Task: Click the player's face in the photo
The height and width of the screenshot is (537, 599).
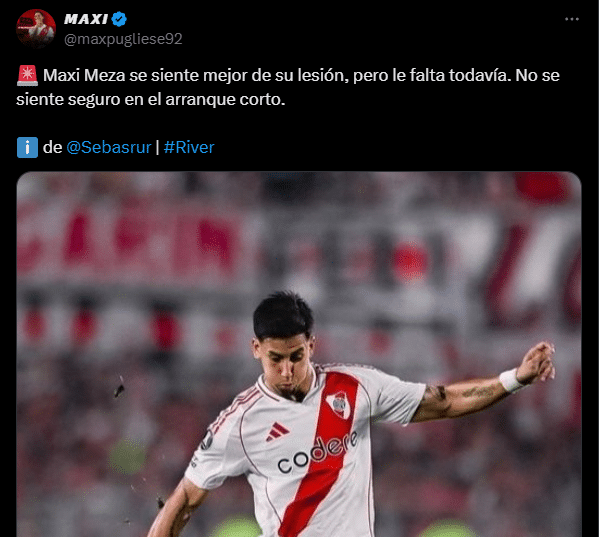Action: [285, 361]
